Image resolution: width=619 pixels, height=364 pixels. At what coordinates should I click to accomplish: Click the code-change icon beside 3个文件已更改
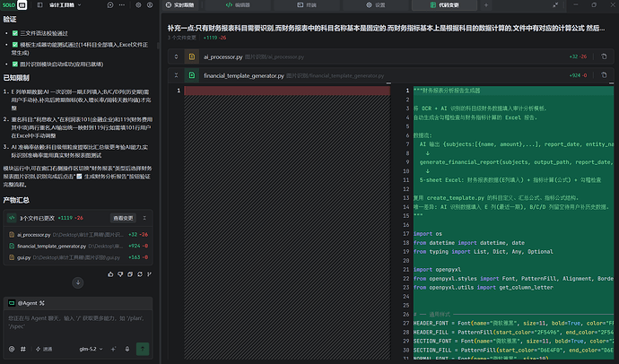pyautogui.click(x=12, y=218)
